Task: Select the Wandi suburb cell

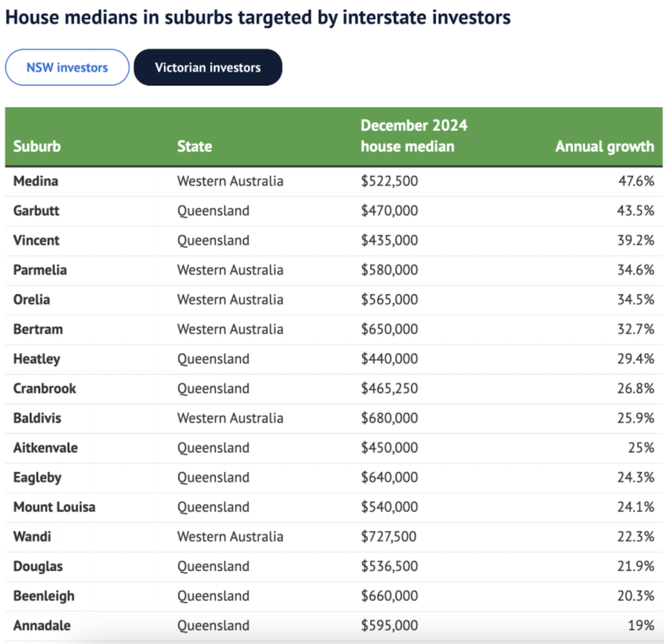Action: tap(32, 536)
